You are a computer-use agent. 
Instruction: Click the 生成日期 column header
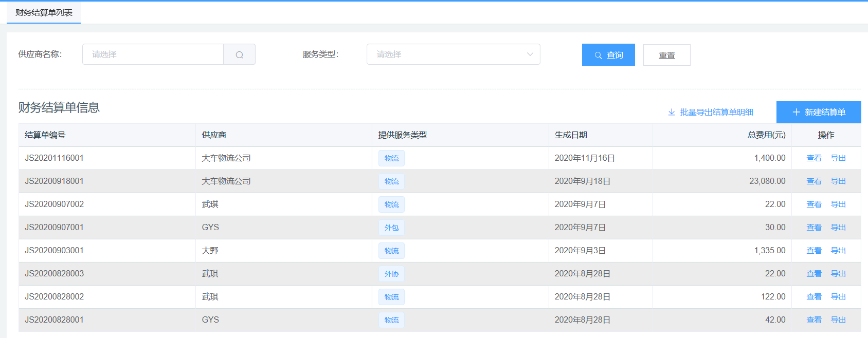click(x=571, y=135)
